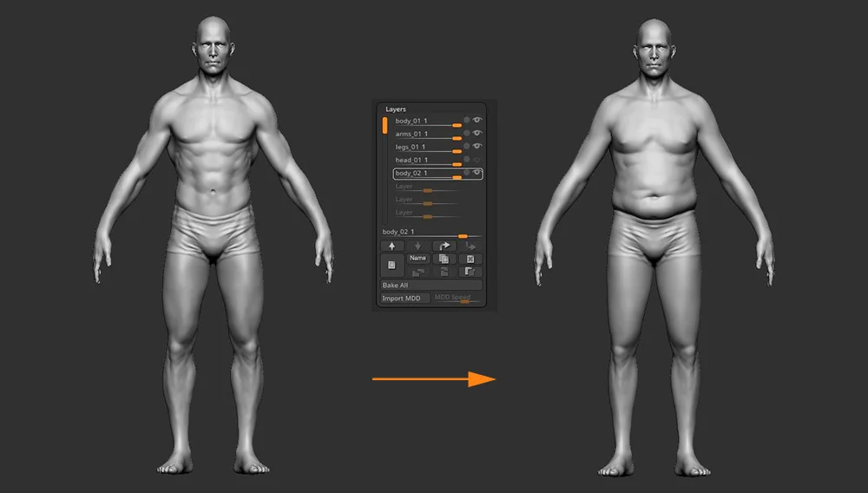Click the curved right arrow layer icon
868x493 pixels.
(x=444, y=246)
